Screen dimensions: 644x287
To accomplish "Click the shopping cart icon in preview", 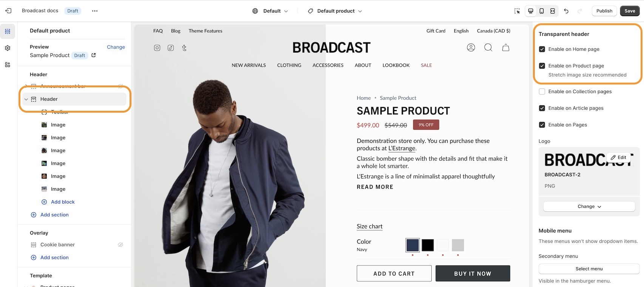I will [506, 48].
